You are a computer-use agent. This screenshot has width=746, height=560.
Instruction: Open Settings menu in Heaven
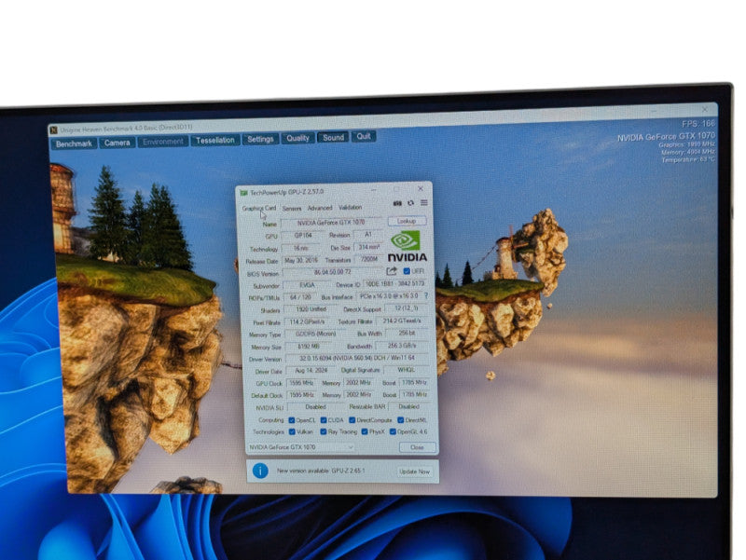(260, 139)
